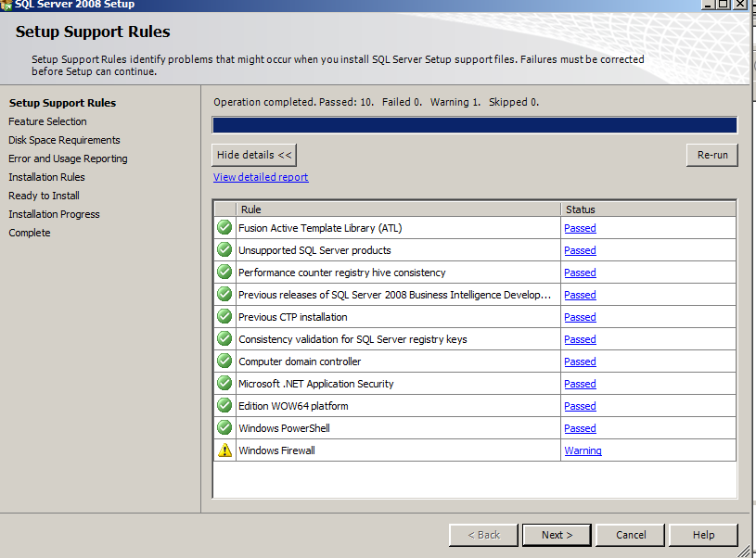Open the Help button
The height and width of the screenshot is (558, 756).
click(703, 535)
